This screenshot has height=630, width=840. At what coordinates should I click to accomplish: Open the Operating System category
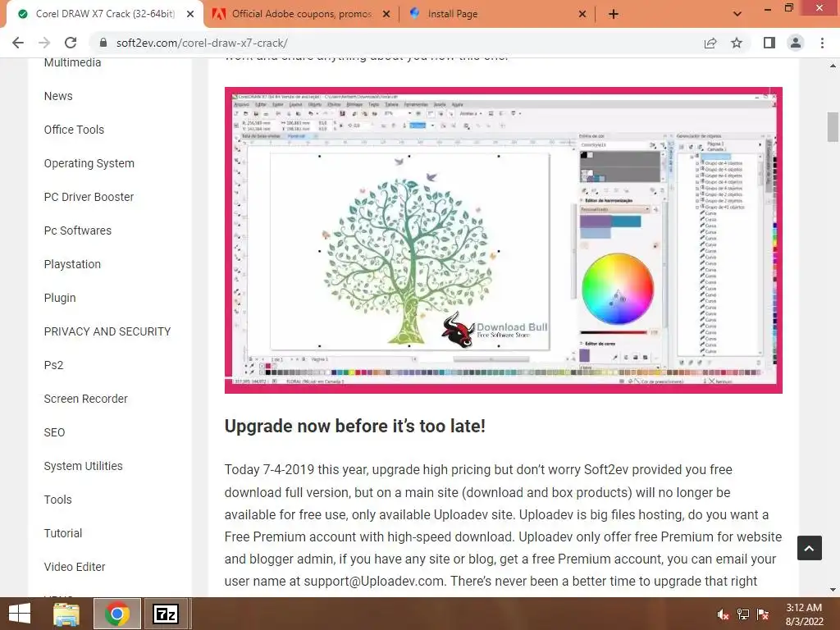(89, 163)
